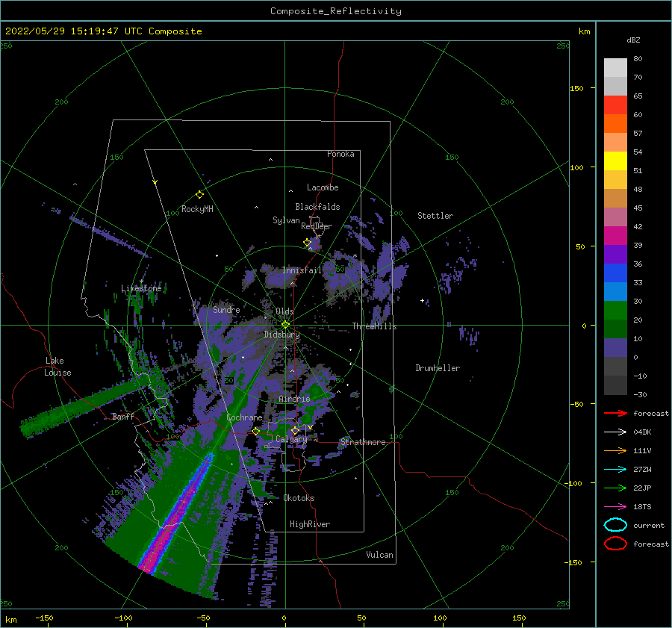
Task: Click the yellow diamond marker below Cochrane
Action: pos(256,432)
